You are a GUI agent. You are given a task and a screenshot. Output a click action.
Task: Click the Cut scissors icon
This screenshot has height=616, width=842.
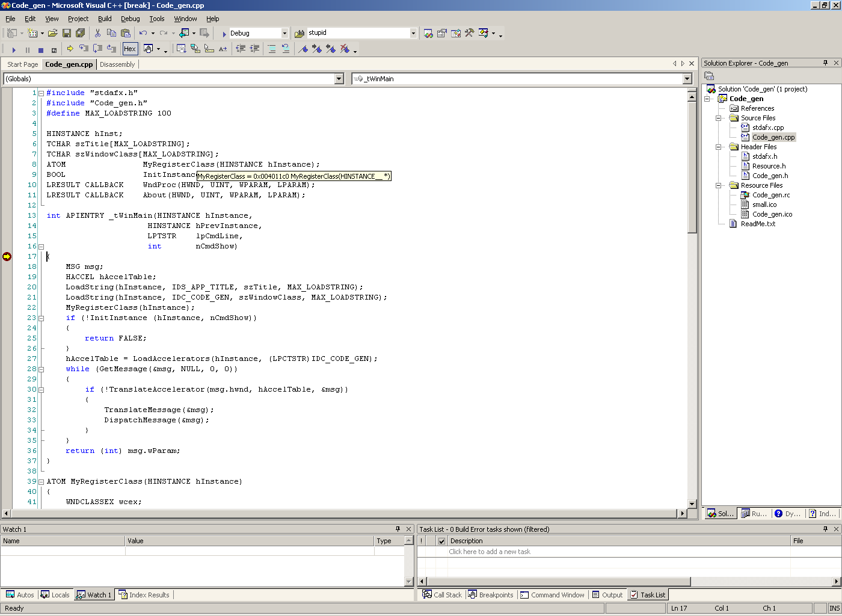click(x=97, y=33)
